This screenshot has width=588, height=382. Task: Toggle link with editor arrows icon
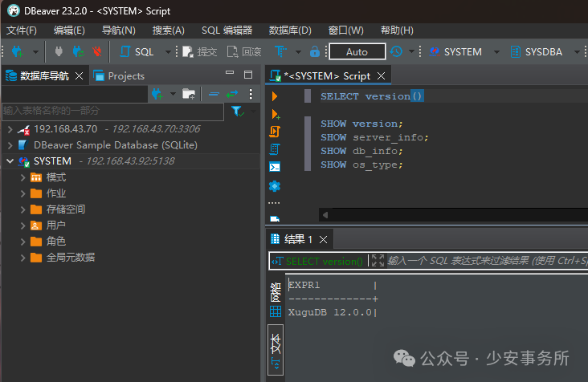click(232, 94)
